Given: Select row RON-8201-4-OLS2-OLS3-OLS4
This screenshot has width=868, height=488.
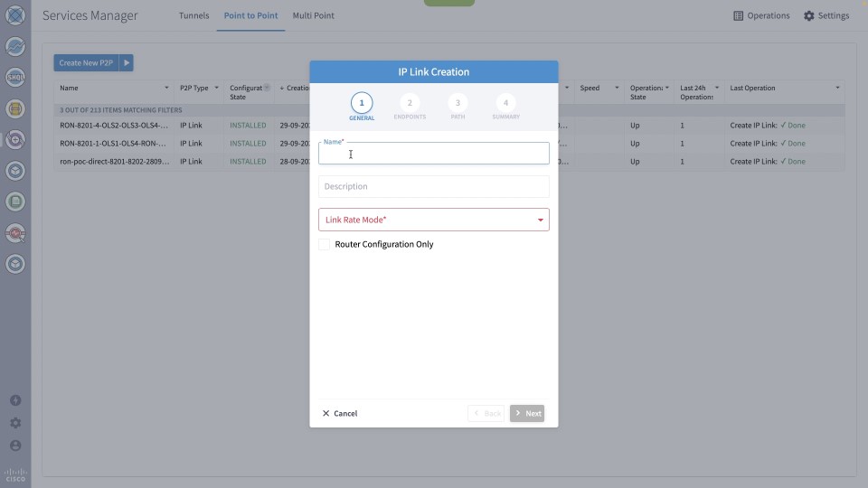Looking at the screenshot, I should [x=449, y=126].
